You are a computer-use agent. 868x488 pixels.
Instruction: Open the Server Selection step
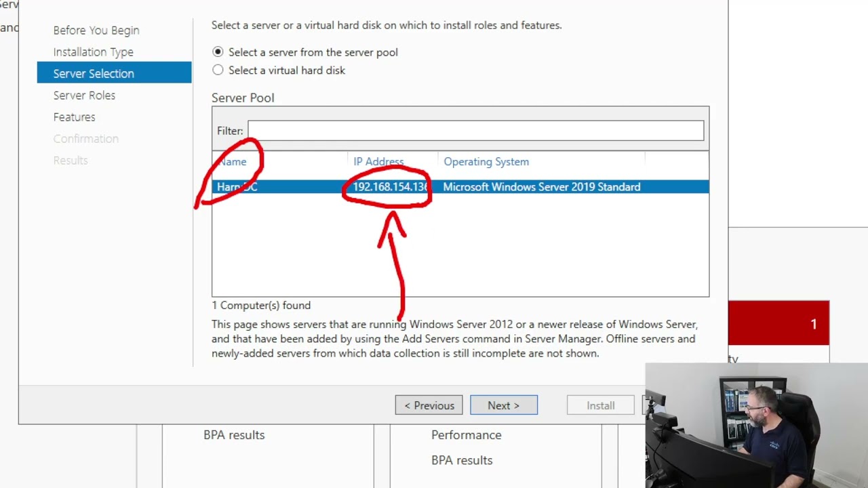pos(115,73)
